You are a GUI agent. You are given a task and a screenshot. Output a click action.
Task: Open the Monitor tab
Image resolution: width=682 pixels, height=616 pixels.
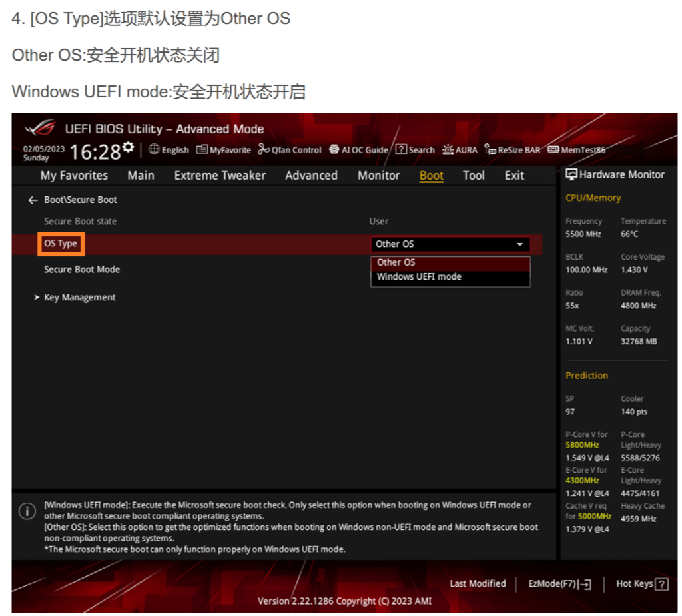(x=379, y=175)
